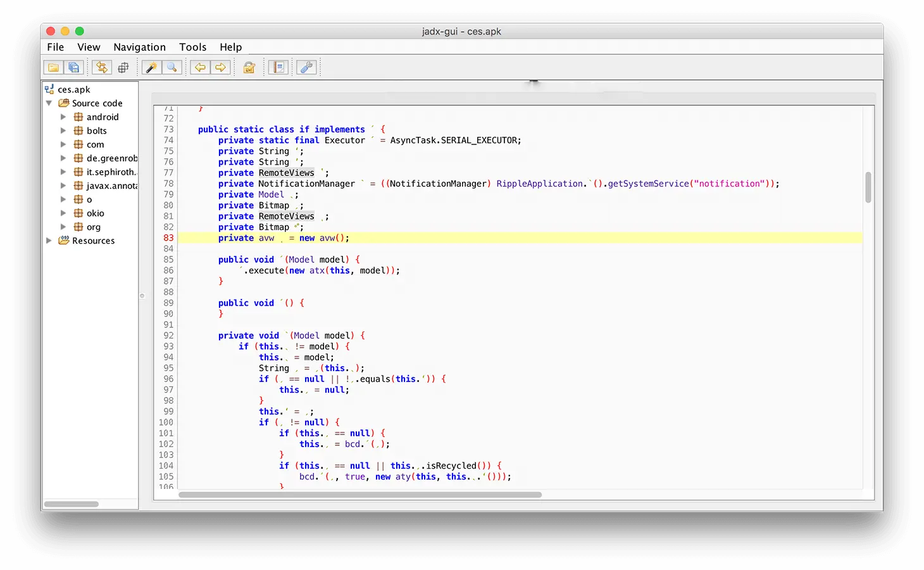The image size is (924, 570).
Task: Click line number 83 in the gutter
Action: (168, 238)
